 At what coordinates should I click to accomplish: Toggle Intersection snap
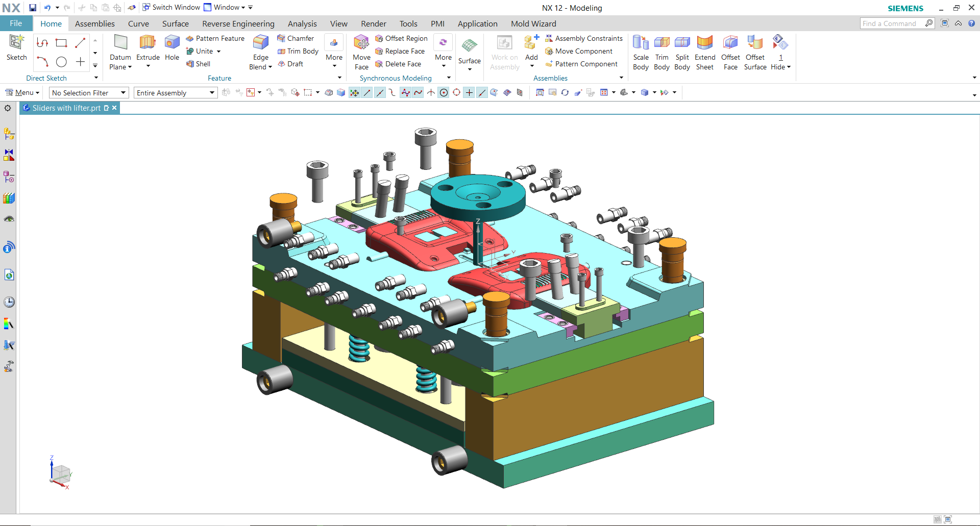[431, 92]
